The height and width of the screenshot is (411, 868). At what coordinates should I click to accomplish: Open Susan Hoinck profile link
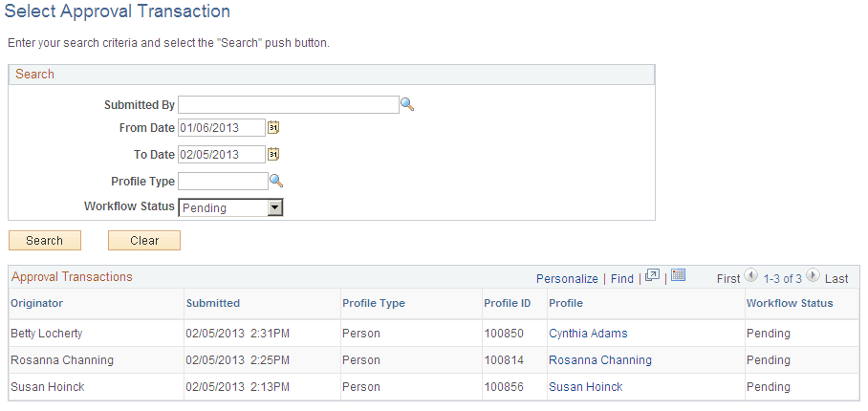click(x=585, y=387)
